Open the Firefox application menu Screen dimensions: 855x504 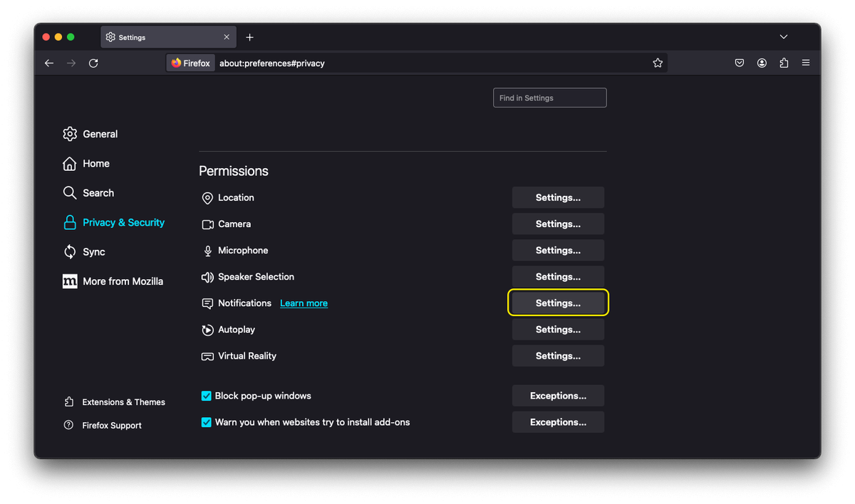point(806,63)
